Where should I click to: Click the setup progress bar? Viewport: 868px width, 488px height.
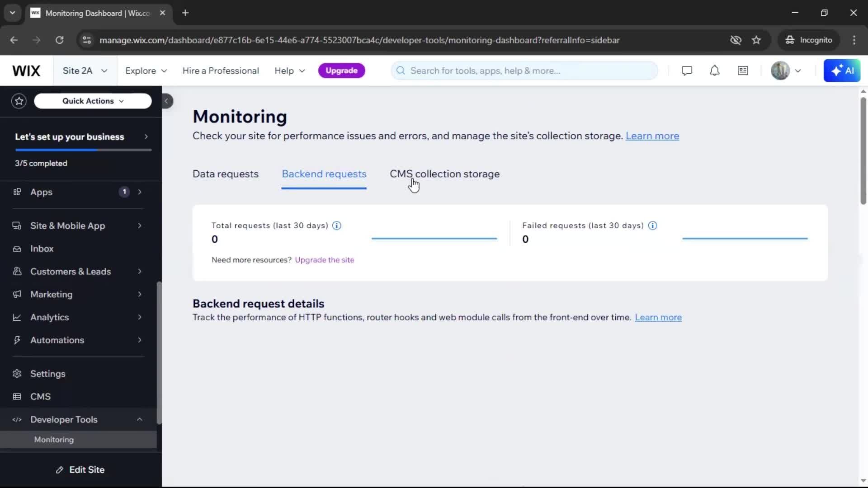pos(83,150)
